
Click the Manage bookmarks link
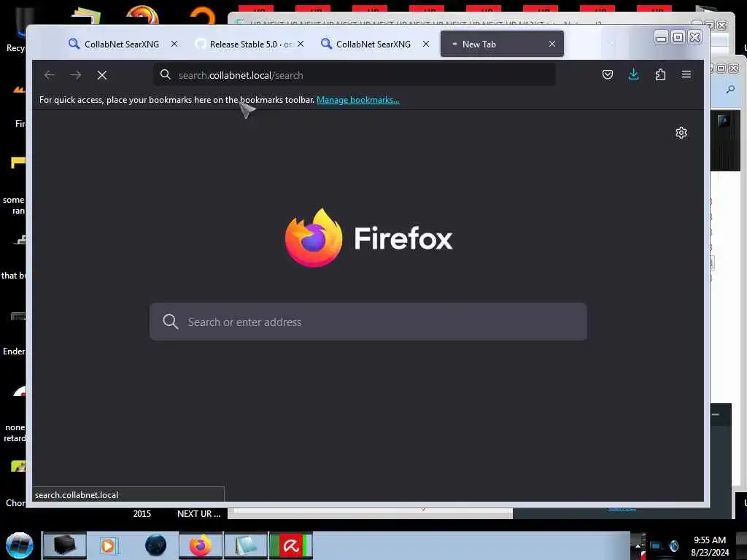point(357,100)
